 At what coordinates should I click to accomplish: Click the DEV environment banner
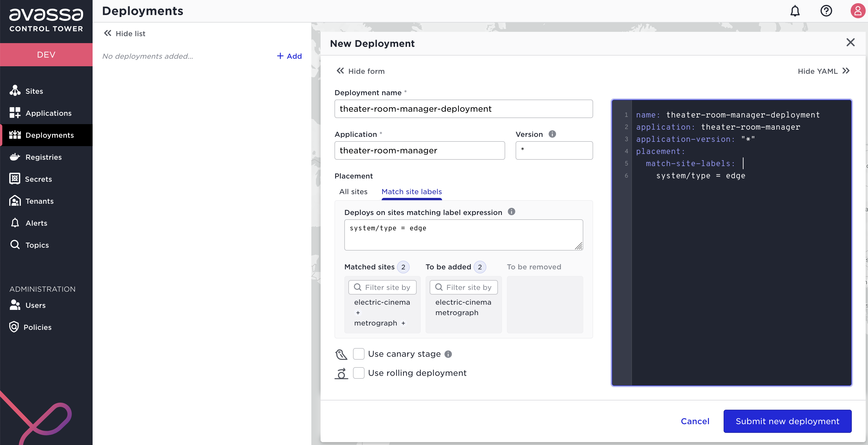click(x=46, y=55)
